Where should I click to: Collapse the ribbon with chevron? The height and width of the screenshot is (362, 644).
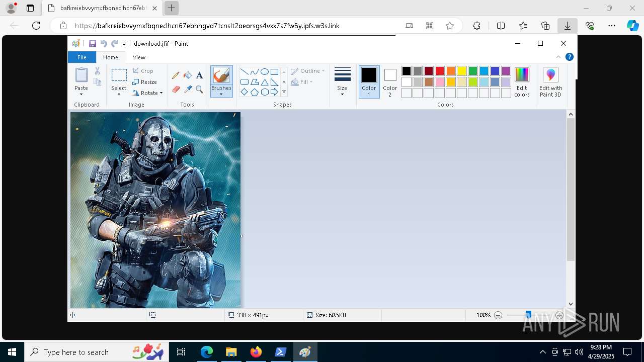point(558,57)
